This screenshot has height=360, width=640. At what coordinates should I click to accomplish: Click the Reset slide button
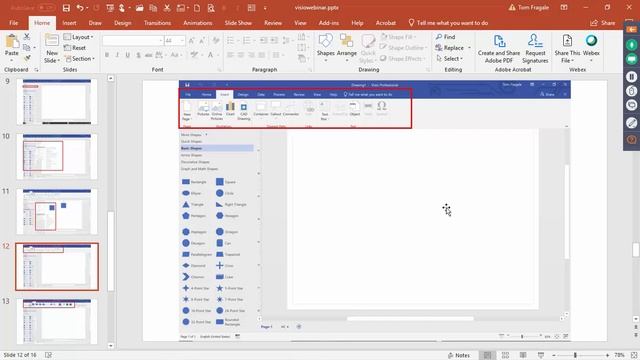(x=75, y=48)
